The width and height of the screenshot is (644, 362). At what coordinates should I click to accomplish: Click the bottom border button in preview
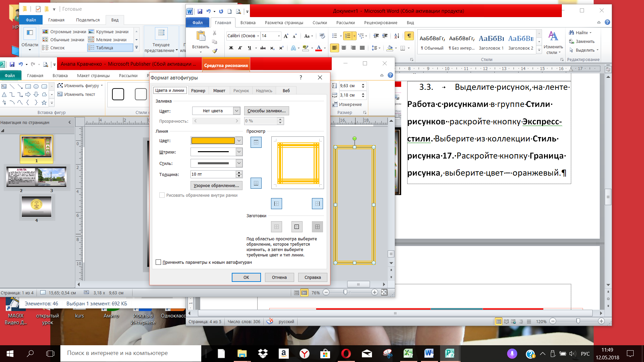tap(256, 183)
